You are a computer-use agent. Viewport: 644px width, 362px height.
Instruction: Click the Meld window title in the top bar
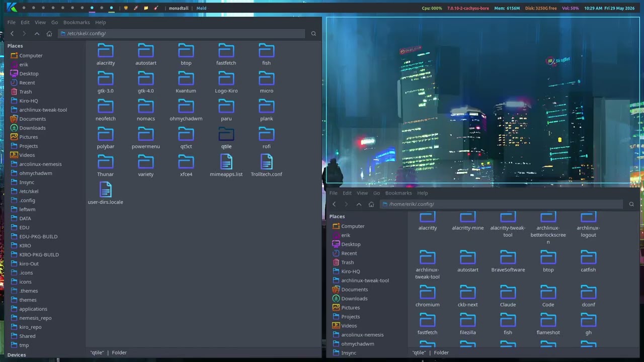[x=201, y=8]
